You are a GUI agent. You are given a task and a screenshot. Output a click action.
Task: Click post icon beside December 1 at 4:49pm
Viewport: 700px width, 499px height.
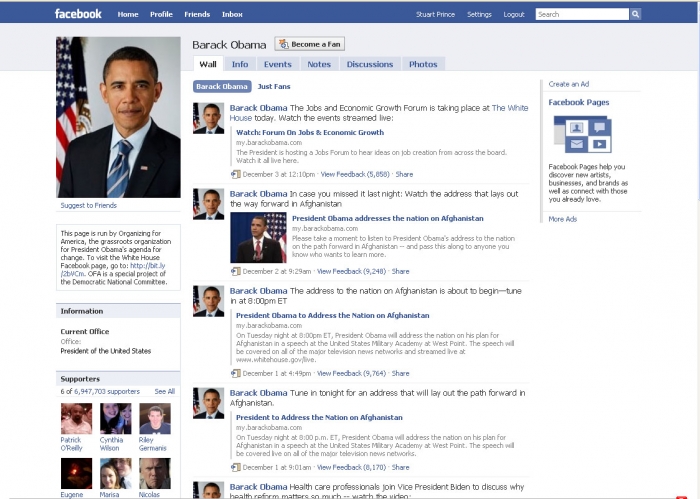(236, 373)
